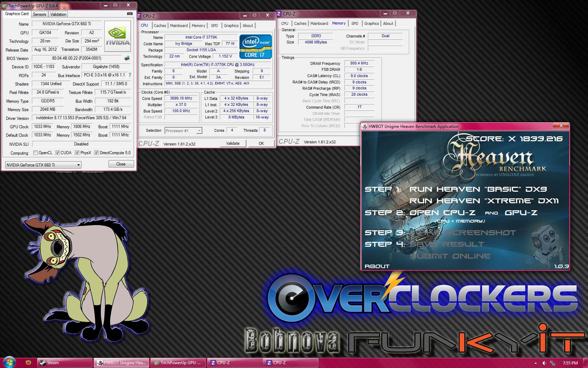
Task: Open the Windows Start orb
Action: [9, 362]
